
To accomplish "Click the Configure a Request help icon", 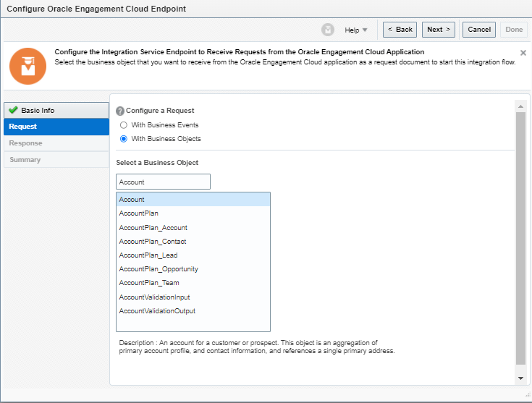I will 120,111.
